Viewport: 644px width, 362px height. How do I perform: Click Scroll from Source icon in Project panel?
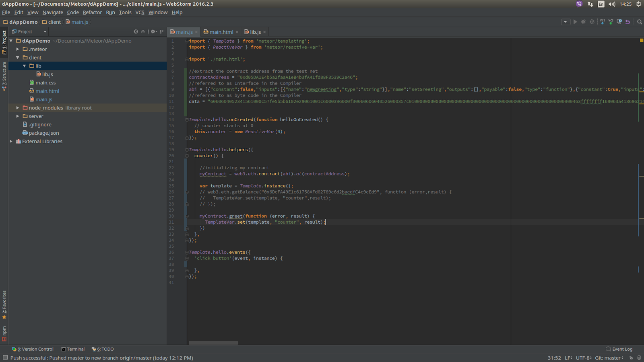point(136,32)
